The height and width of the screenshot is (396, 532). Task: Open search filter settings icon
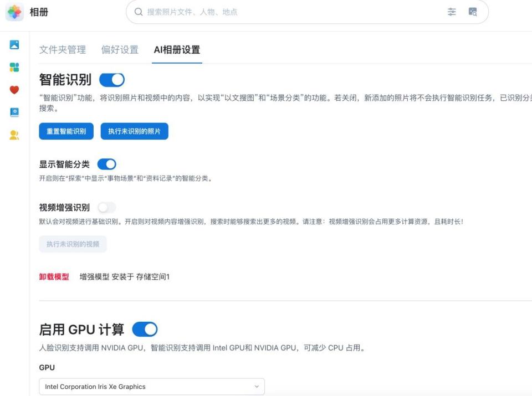452,12
